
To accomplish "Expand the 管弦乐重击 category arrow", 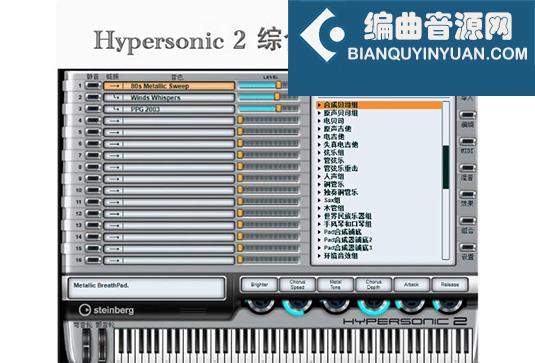I will (x=320, y=169).
